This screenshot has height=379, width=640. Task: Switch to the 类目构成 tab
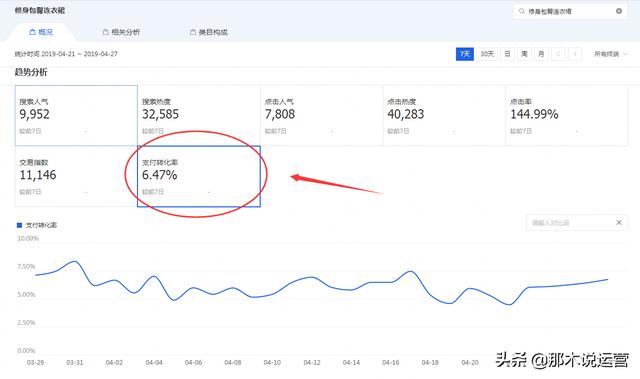point(209,32)
